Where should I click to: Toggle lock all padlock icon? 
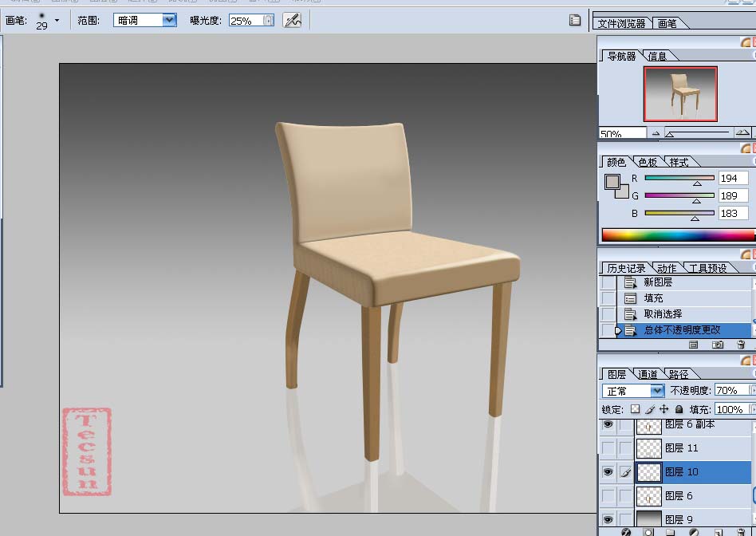679,409
